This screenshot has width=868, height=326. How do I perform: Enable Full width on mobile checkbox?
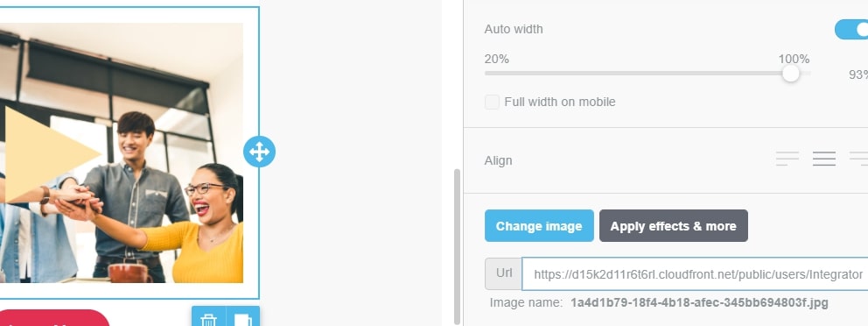click(492, 102)
